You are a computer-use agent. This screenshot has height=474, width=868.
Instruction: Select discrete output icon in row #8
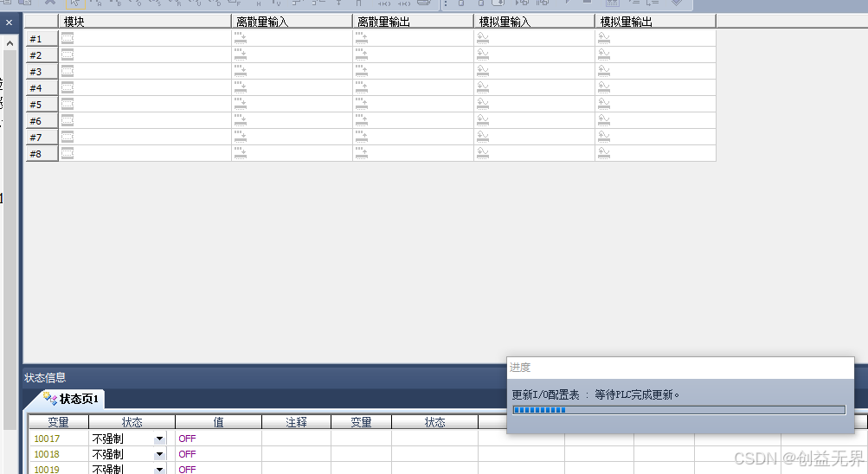click(x=362, y=153)
